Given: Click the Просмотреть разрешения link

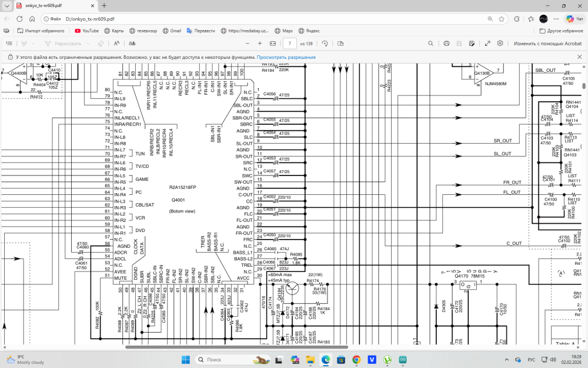Looking at the screenshot, I should pos(286,57).
